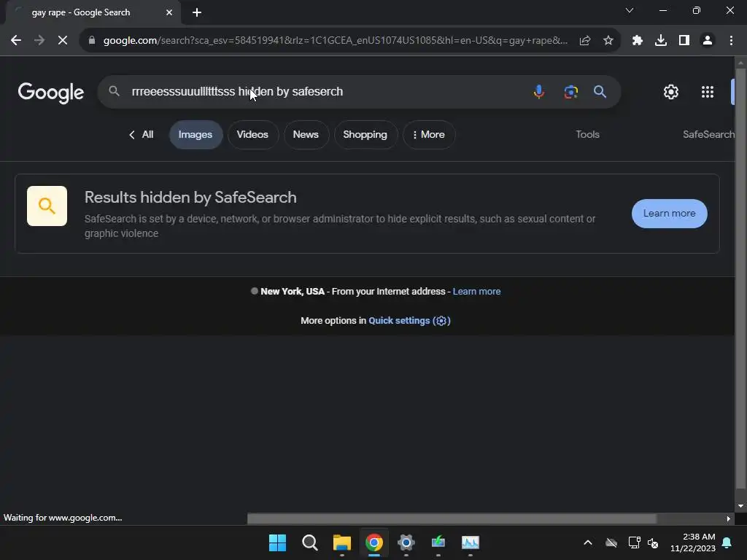This screenshot has height=560, width=747.
Task: Open File Explorer from the taskbar
Action: point(342,542)
